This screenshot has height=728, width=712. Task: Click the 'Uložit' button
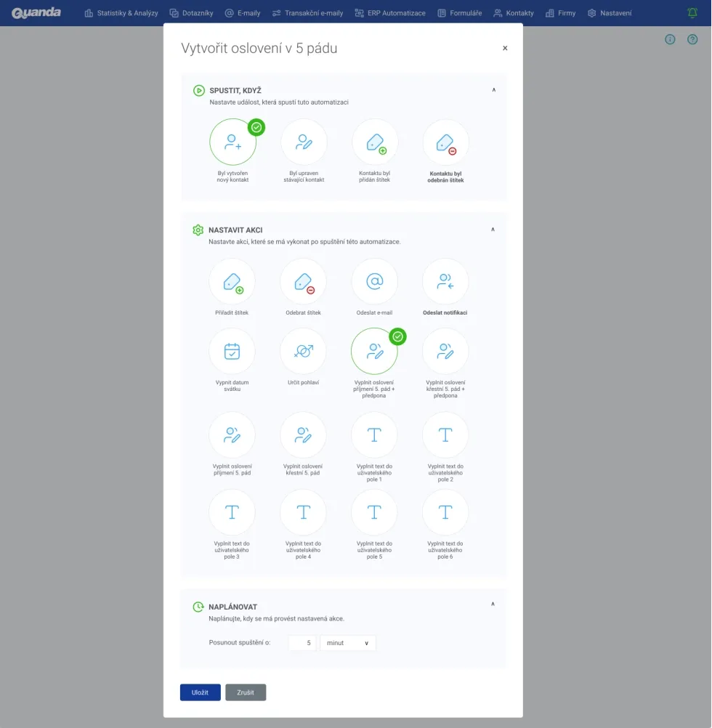pos(200,692)
